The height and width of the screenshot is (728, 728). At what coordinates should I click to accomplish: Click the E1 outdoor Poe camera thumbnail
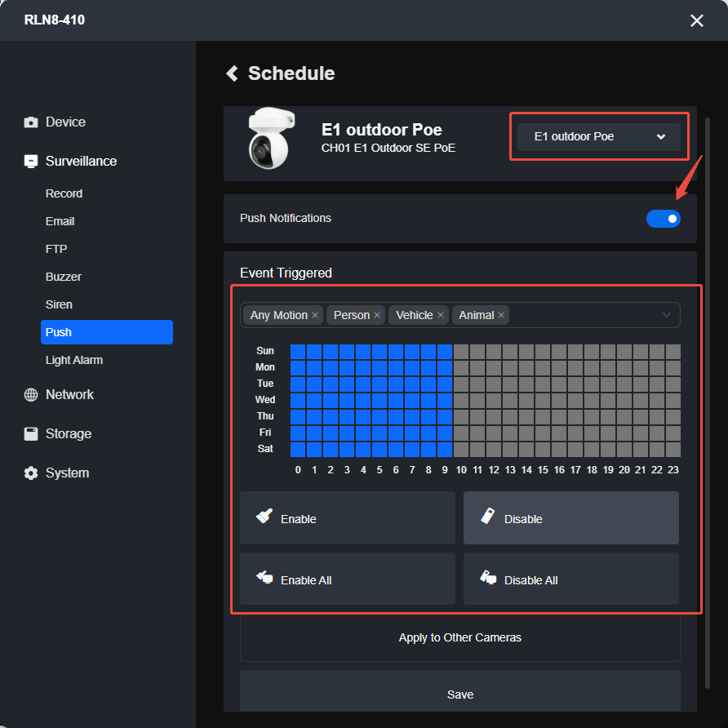click(x=270, y=139)
